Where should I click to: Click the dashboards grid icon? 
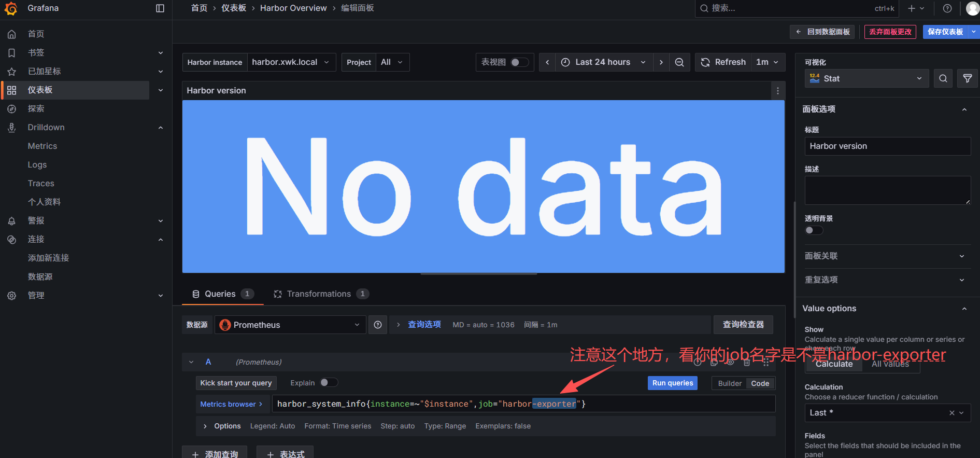(12, 90)
